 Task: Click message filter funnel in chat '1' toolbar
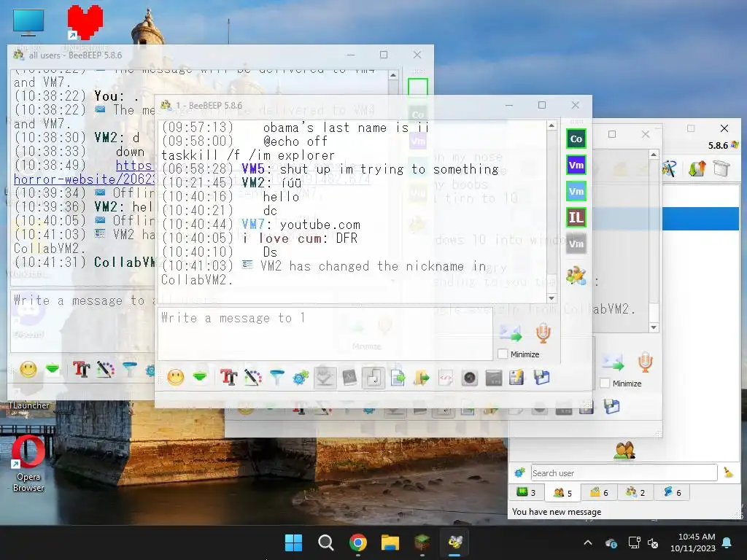click(276, 378)
